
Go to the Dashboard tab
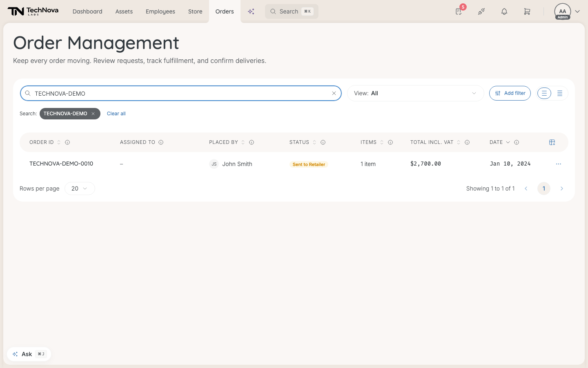(x=87, y=11)
